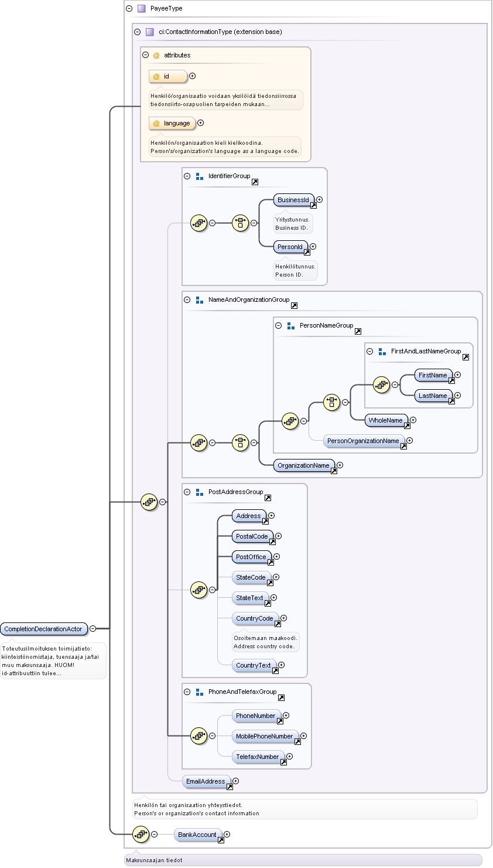The height and width of the screenshot is (868, 493).
Task: Collapse the ci:ContactInformationType extension base
Action: coord(138,32)
